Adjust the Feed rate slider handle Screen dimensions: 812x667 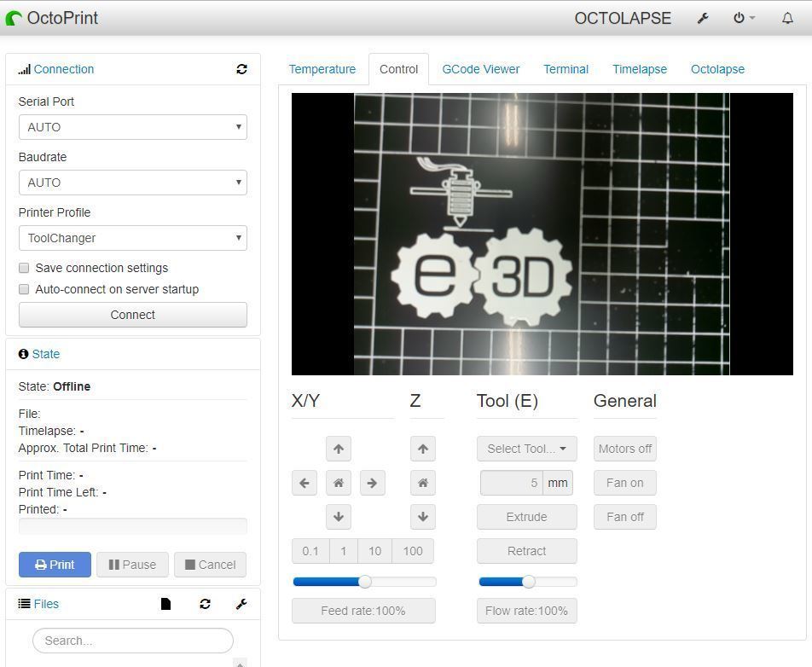click(x=365, y=582)
